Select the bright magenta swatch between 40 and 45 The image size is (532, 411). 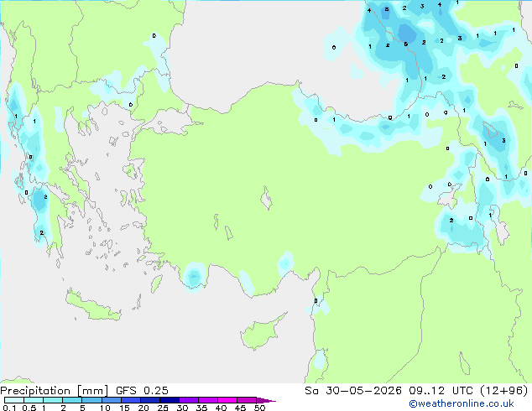227,400
